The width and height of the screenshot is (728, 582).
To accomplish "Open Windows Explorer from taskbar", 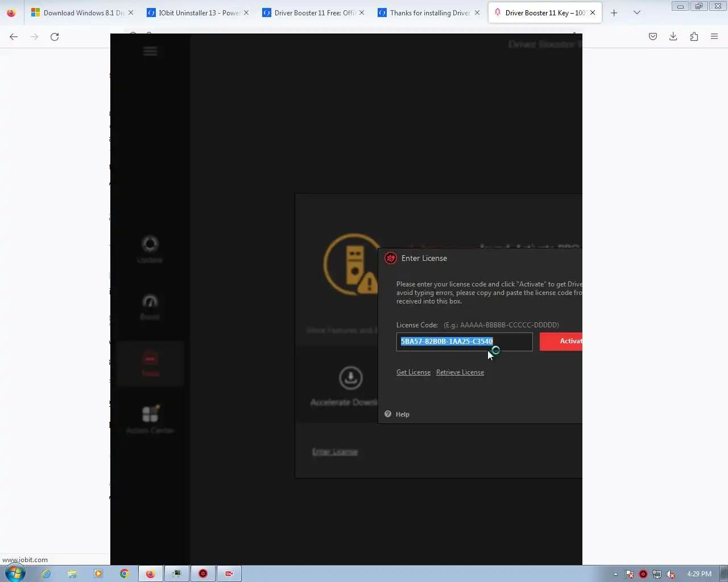I will 72,573.
